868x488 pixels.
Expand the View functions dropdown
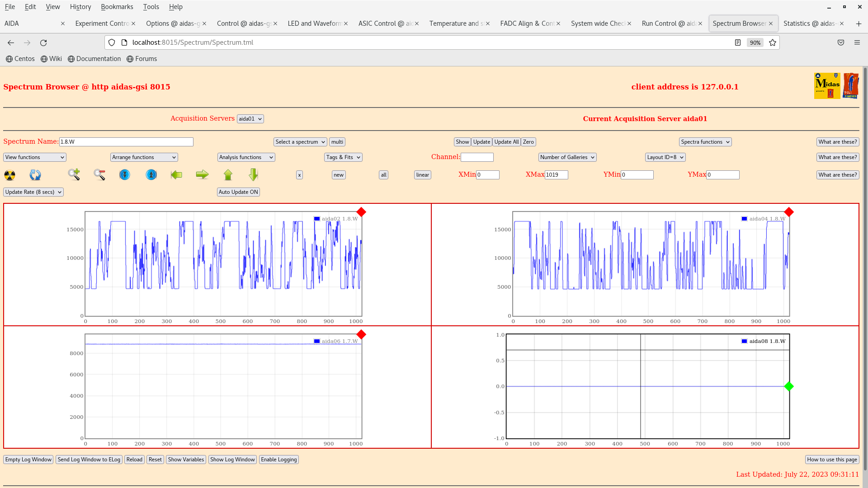35,157
